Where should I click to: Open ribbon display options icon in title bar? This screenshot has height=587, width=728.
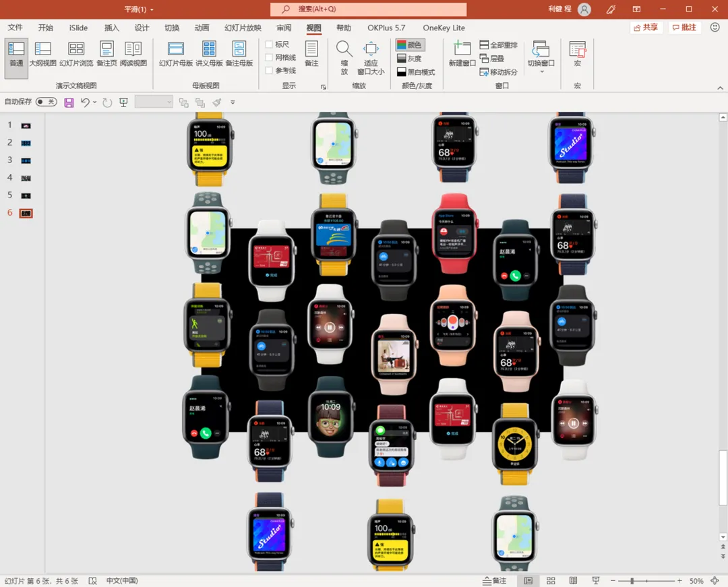pyautogui.click(x=636, y=9)
